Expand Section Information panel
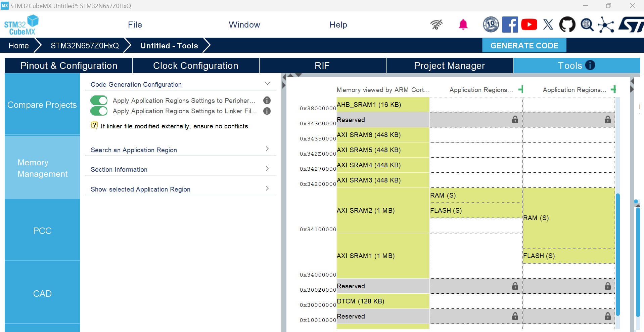644x332 pixels. pos(267,168)
